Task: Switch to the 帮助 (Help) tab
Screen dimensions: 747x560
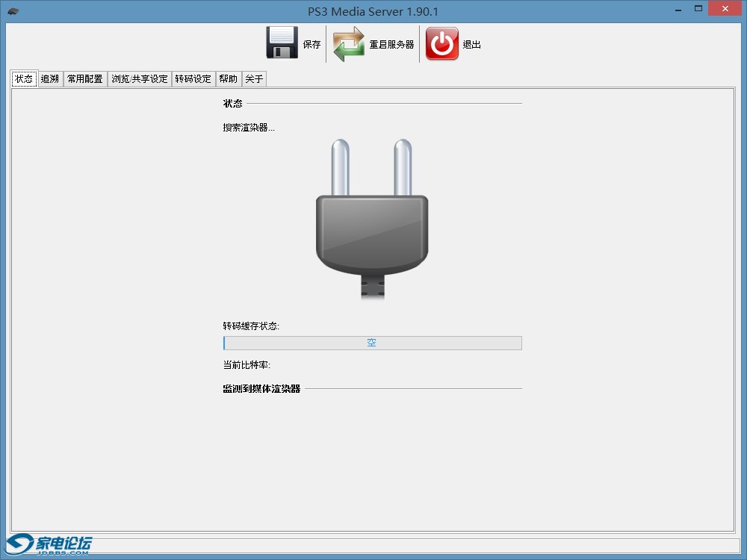Action: [228, 78]
